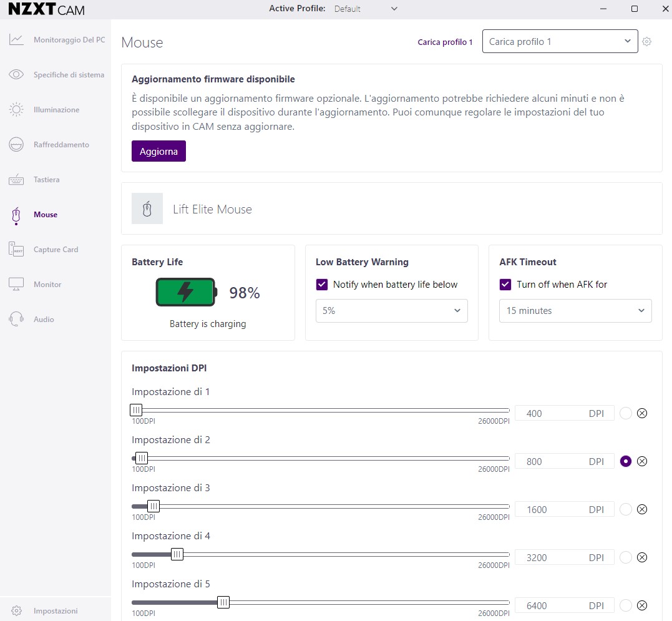Click the Impostazione di 4 slider handle
The image size is (672, 621).
[177, 554]
